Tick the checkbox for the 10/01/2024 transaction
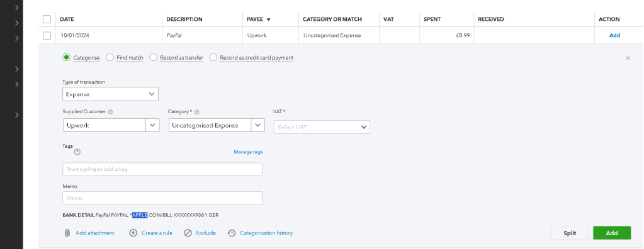Viewport: 644px width, 249px height. 47,36
